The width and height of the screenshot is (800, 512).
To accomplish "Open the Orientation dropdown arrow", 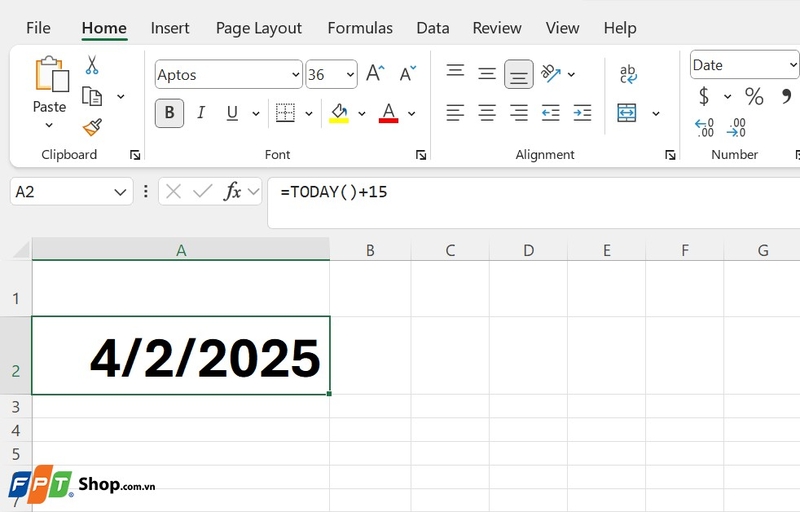I will 571,74.
